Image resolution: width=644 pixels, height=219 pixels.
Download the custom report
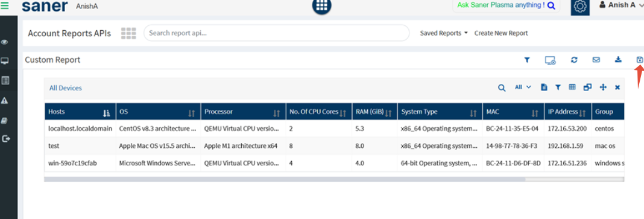coord(617,60)
